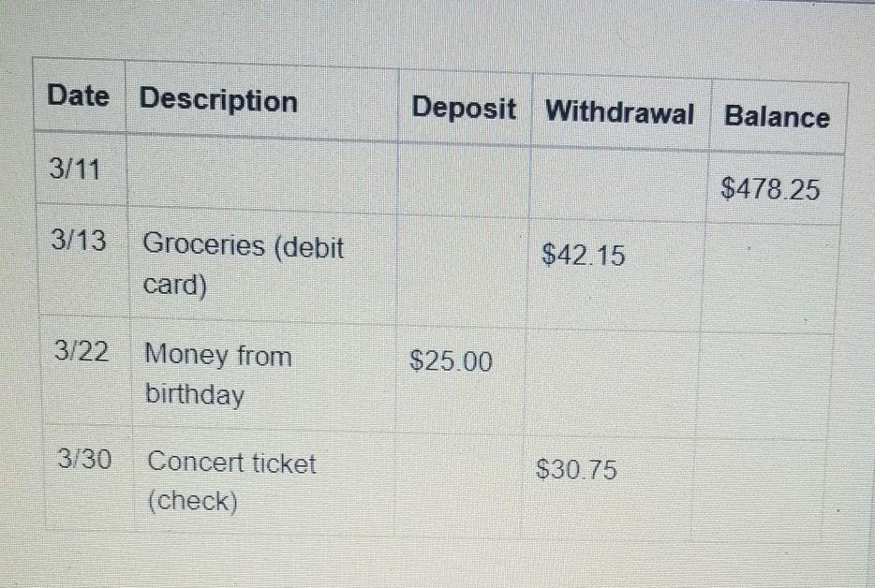Click the Groceries (debit card) description
This screenshot has width=875, height=588.
coord(243,264)
